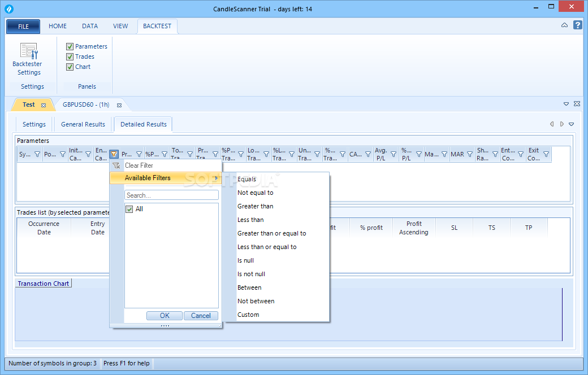This screenshot has width=588, height=375.
Task: Toggle the Trades panel checkbox
Action: (x=70, y=56)
